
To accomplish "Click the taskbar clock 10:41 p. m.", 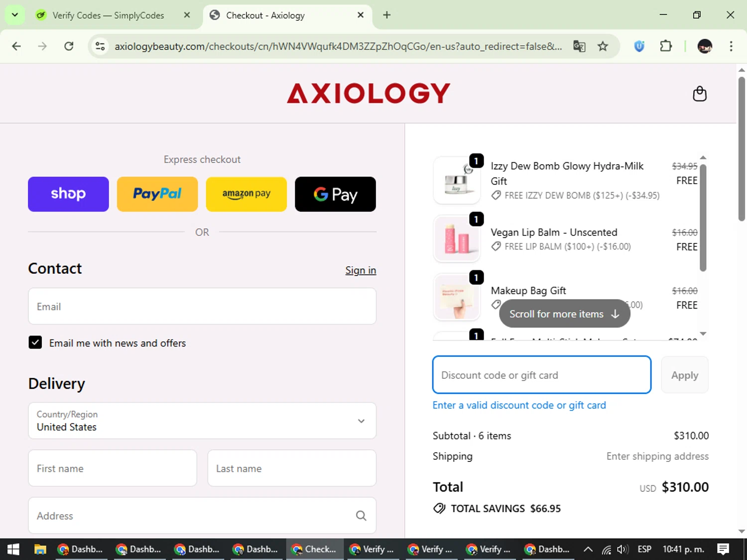I will pyautogui.click(x=683, y=549).
